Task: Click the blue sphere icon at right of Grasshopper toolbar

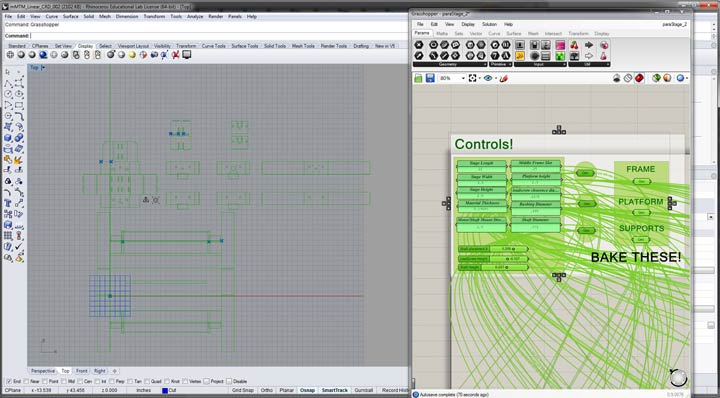Action: click(x=680, y=78)
